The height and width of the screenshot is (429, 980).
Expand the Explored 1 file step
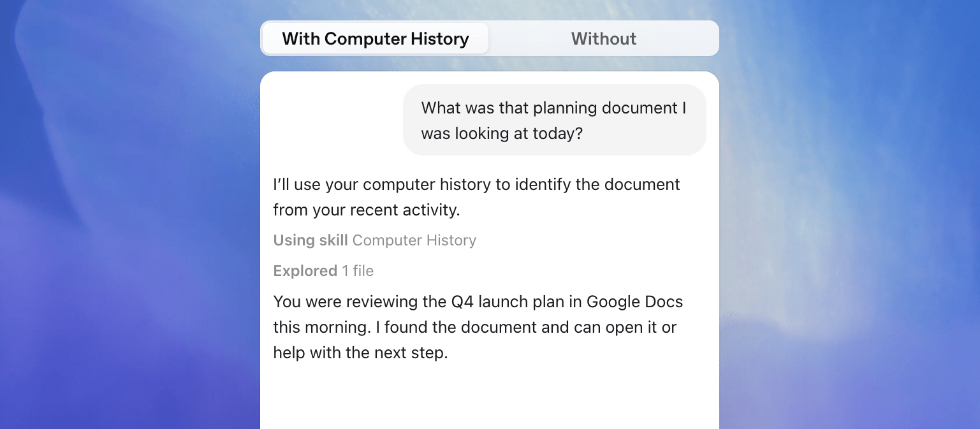pyautogui.click(x=323, y=271)
